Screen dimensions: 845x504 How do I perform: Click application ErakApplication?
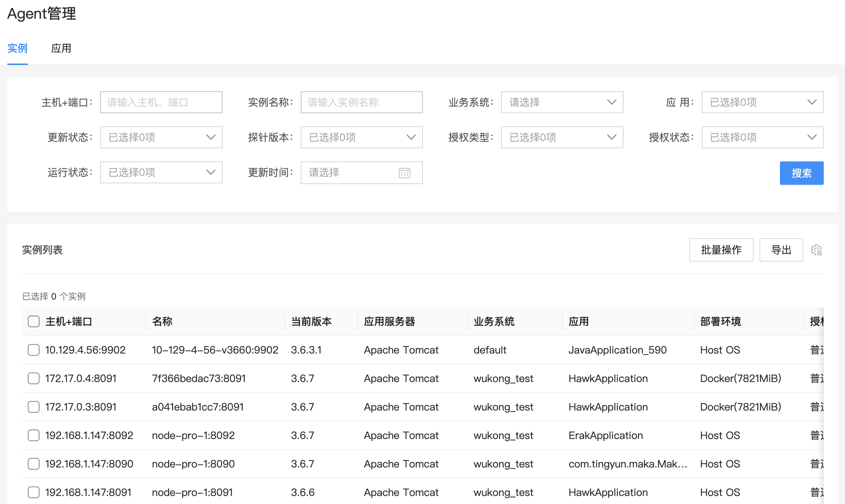(x=606, y=435)
